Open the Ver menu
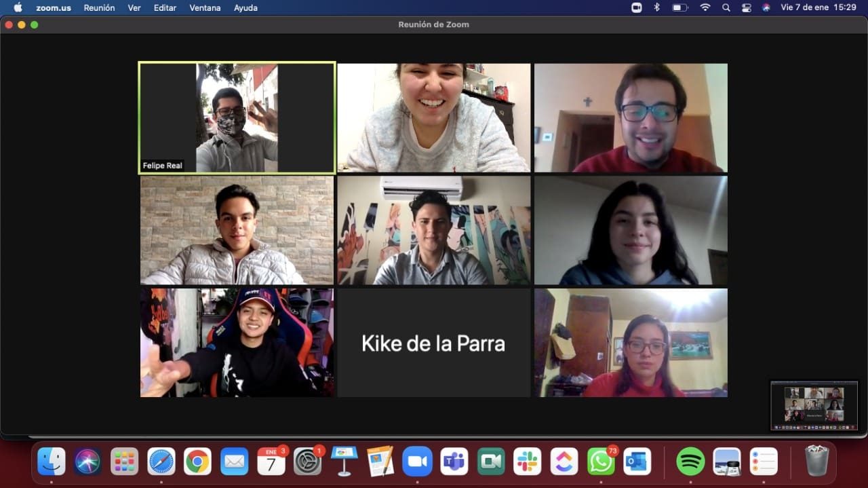This screenshot has height=488, width=868. point(134,7)
